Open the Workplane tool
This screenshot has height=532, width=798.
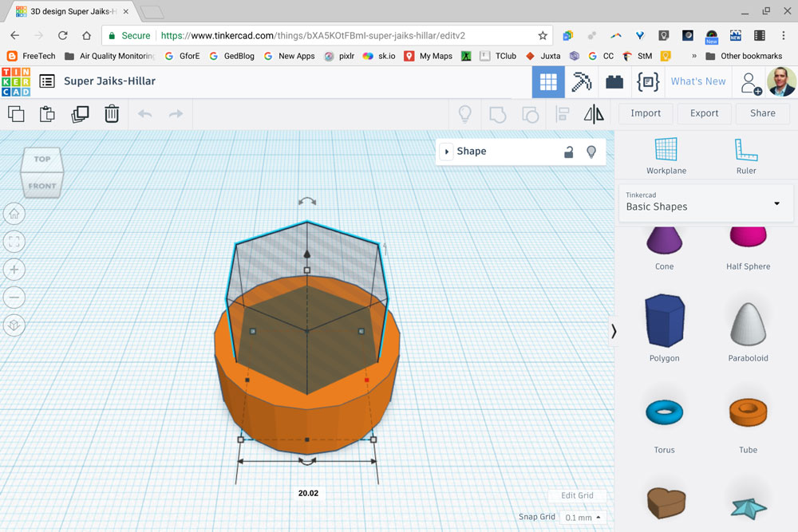[666, 156]
